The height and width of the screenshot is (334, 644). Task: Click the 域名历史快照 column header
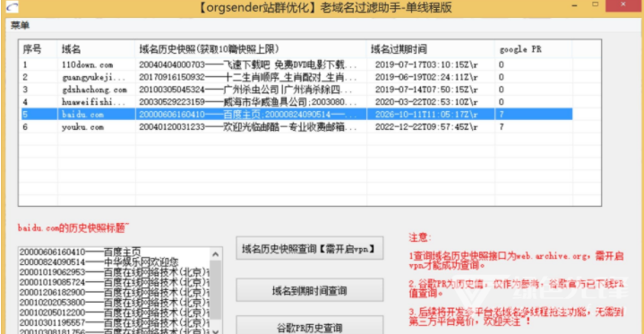pyautogui.click(x=251, y=49)
